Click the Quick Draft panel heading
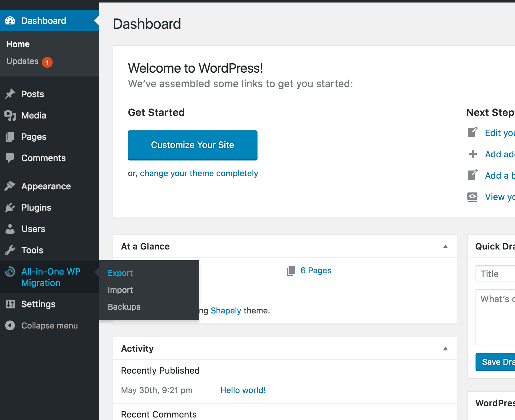 pos(495,246)
